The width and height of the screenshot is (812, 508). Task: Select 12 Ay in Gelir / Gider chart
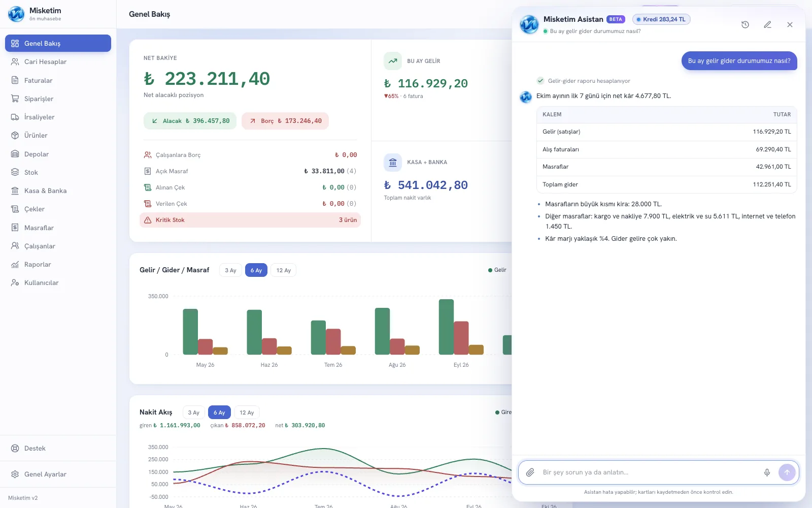tap(284, 270)
